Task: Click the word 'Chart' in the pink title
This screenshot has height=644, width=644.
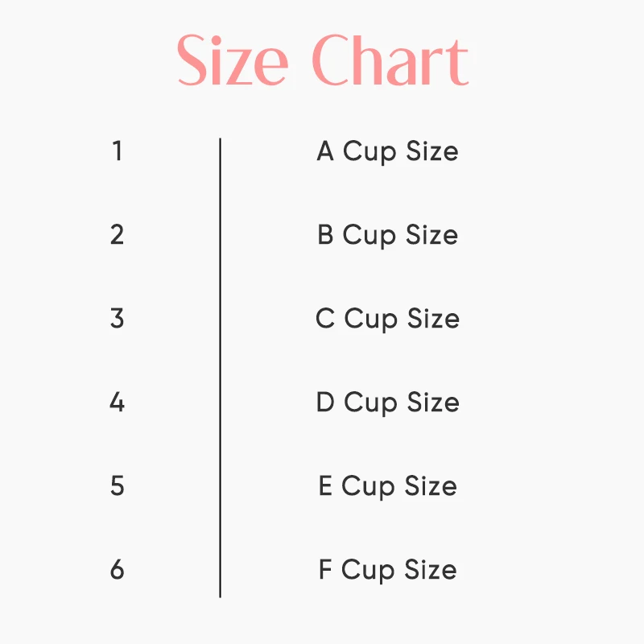Action: point(390,61)
